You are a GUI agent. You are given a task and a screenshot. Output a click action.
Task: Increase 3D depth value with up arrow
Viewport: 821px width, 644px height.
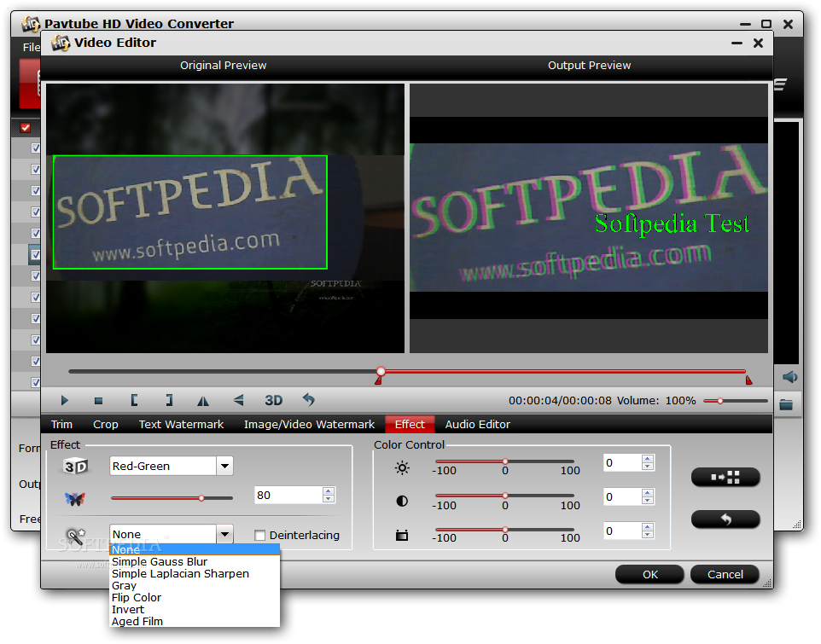click(329, 490)
